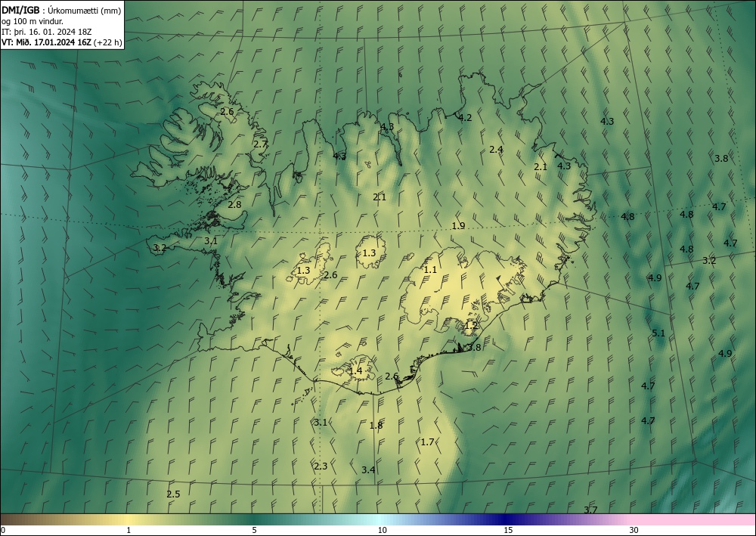Click the 2.5 value in the southwest sea
756x536 pixels.
(173, 494)
